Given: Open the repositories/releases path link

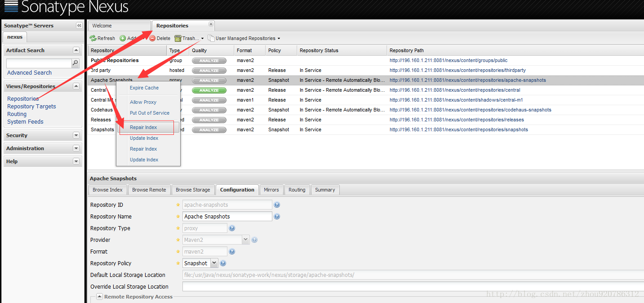Looking at the screenshot, I should click(457, 120).
